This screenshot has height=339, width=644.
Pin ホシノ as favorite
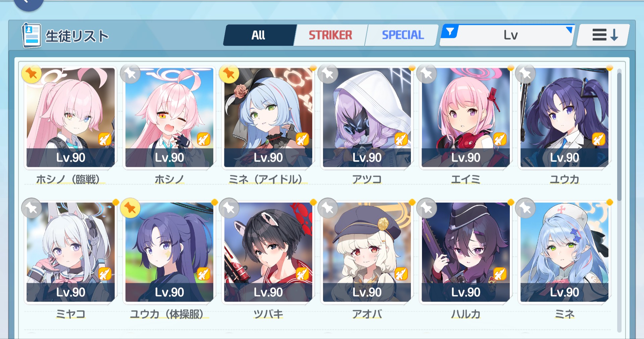pyautogui.click(x=130, y=73)
